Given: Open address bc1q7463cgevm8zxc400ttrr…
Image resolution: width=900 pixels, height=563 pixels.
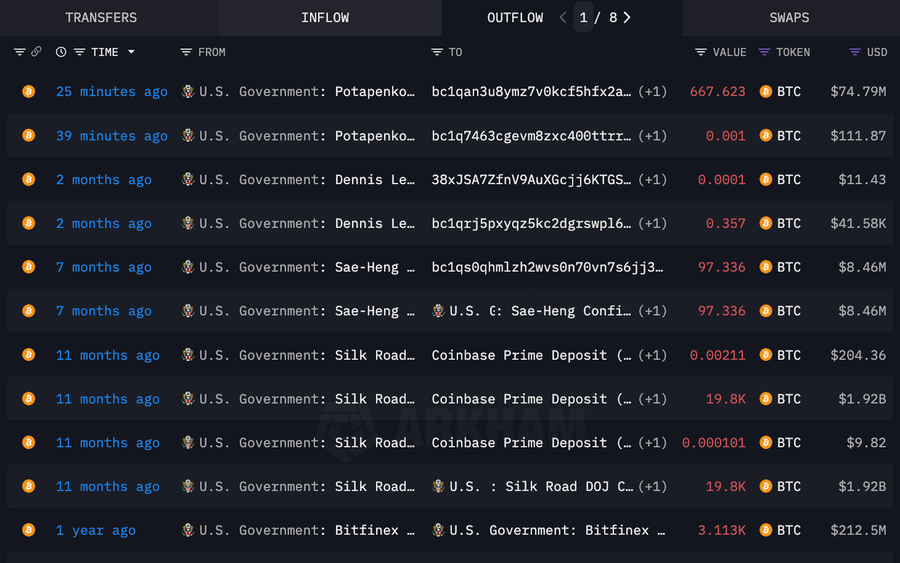Looking at the screenshot, I should (x=531, y=136).
